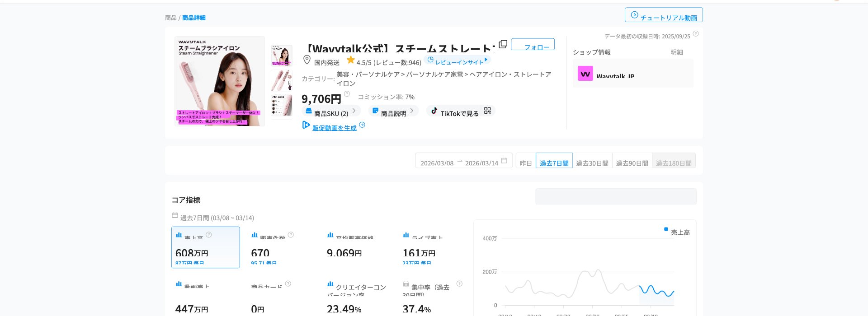
Task: Toggle the 売上高 legend marker on chart
Action: [x=666, y=229]
